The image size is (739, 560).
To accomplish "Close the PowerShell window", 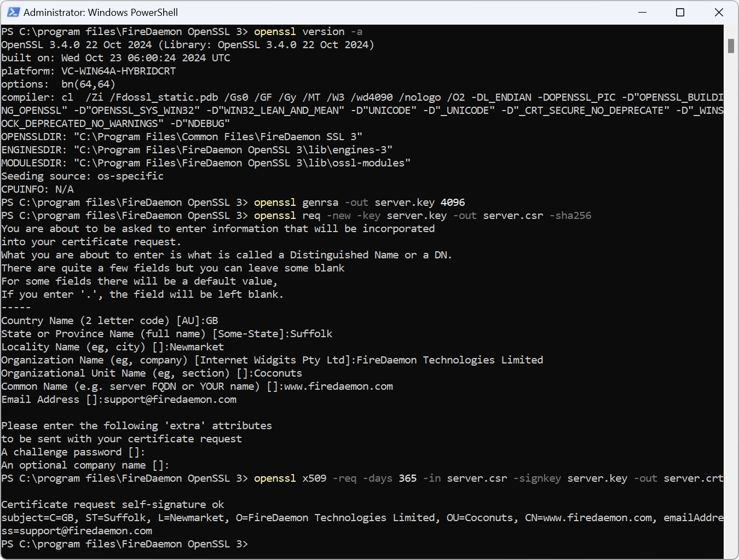I will [719, 11].
